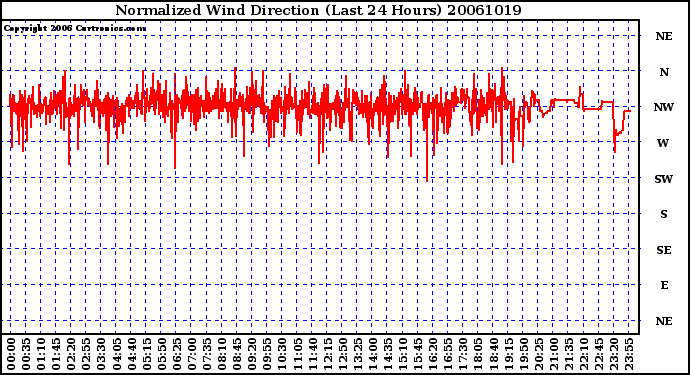Click the '20:25' time axis label
This screenshot has height=375, width=690.
pyautogui.click(x=539, y=354)
